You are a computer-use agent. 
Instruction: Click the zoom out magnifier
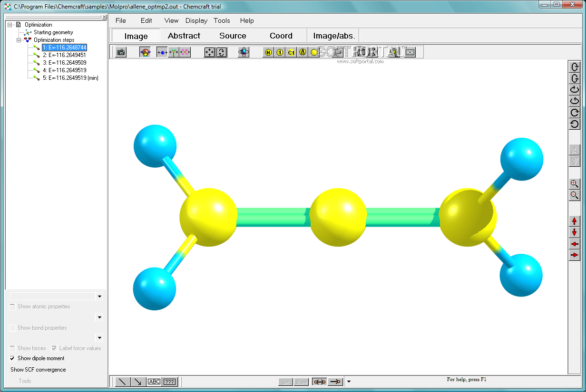coord(575,195)
